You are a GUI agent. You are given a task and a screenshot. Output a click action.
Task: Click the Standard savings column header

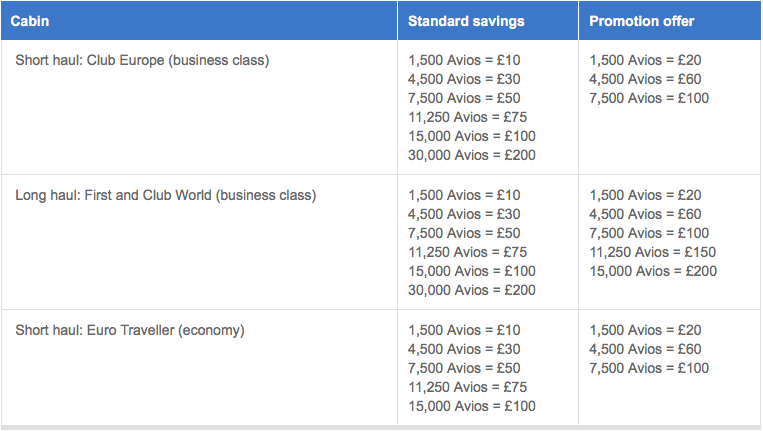click(466, 21)
